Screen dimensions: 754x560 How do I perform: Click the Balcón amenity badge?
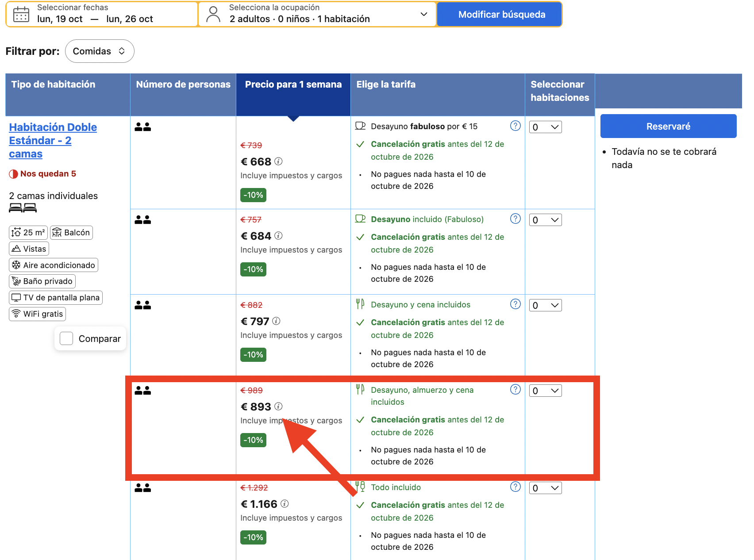point(71,233)
